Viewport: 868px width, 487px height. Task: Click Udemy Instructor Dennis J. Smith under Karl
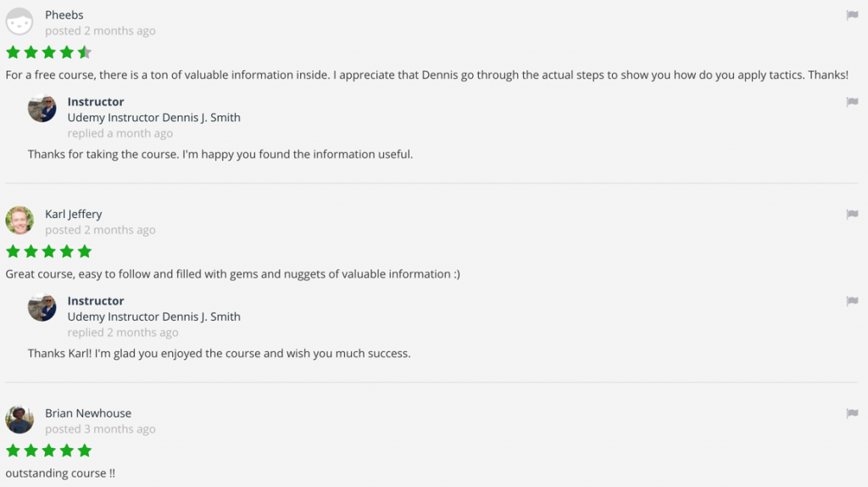(154, 316)
